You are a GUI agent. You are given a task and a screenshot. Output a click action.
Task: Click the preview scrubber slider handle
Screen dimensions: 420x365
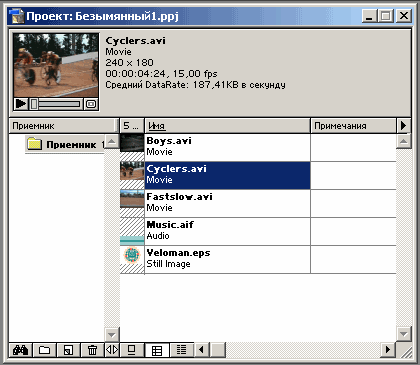(x=34, y=104)
